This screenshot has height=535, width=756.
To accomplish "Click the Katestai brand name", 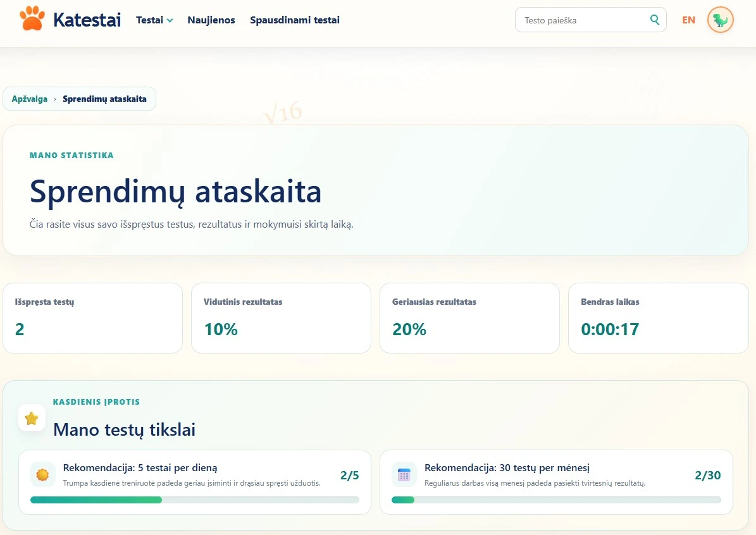I will tap(87, 20).
